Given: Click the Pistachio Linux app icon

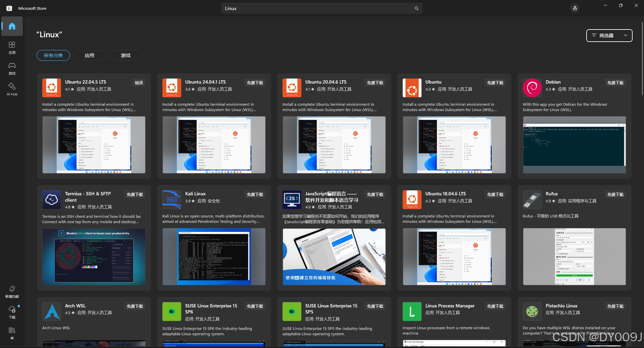Looking at the screenshot, I should 532,311.
